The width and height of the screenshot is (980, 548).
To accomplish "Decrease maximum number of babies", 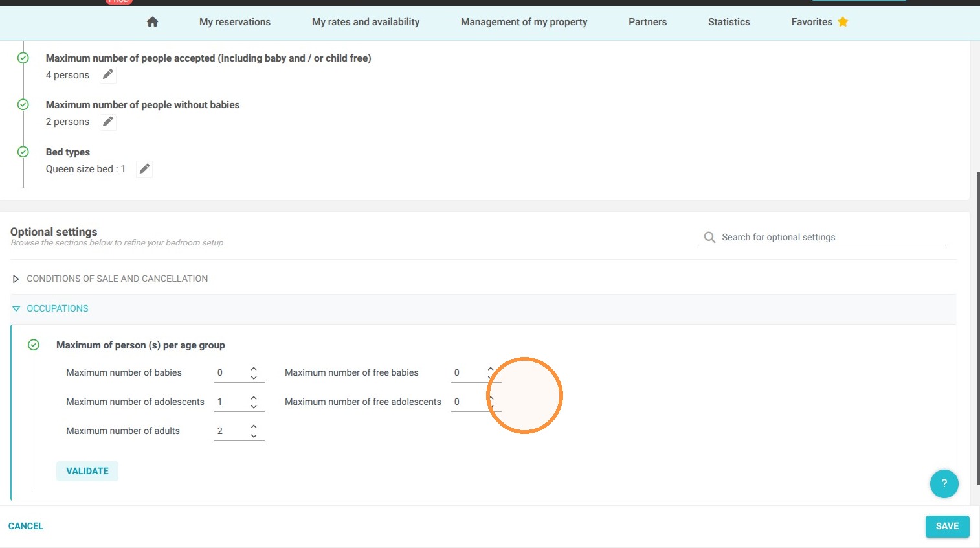I will [254, 377].
